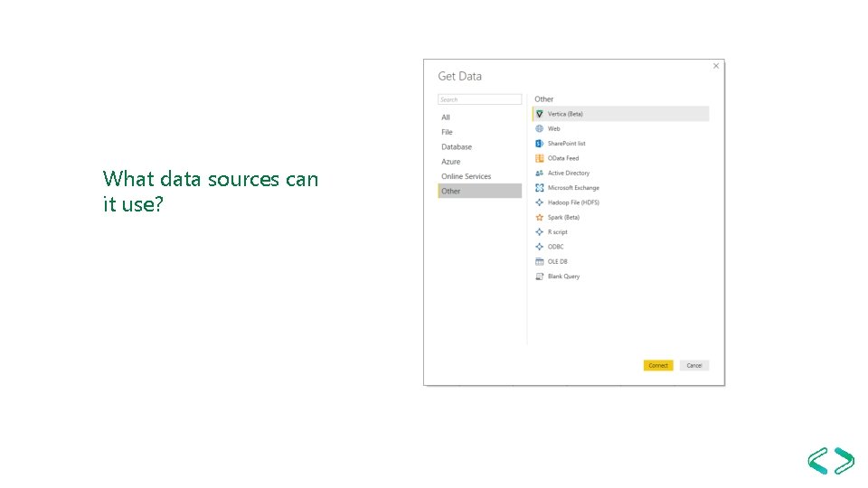Go to previous slide with left arrow
Image resolution: width=868 pixels, height=488 pixels.
[x=817, y=461]
